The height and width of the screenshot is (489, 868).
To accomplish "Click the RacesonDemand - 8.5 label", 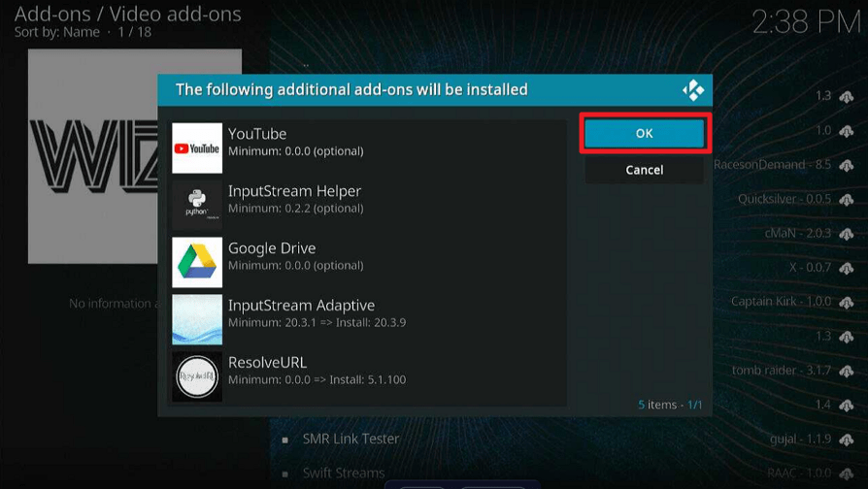I will [x=772, y=165].
